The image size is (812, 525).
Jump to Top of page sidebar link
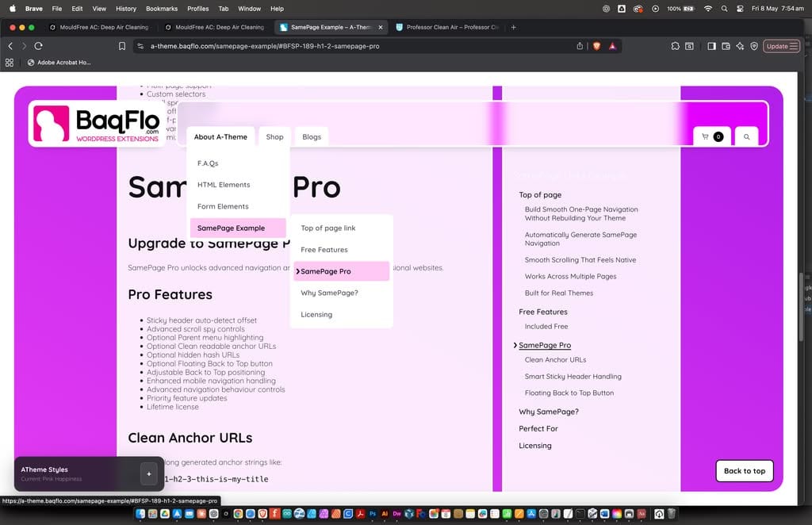click(x=540, y=194)
